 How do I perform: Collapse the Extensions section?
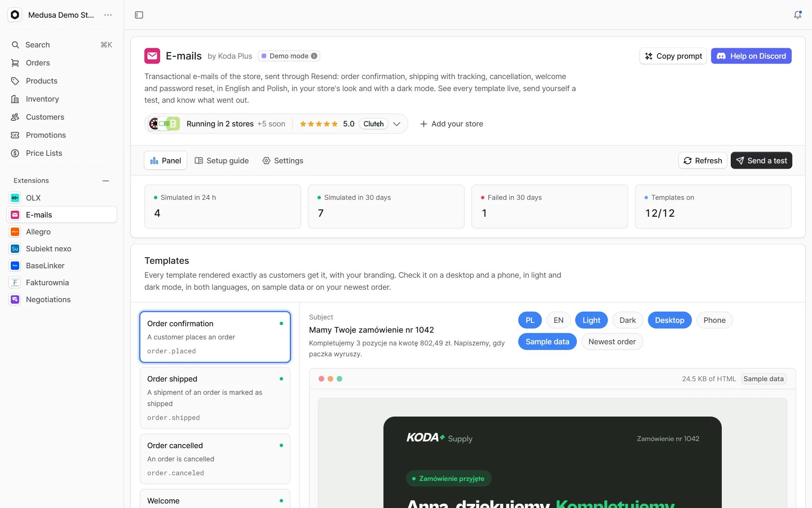click(x=106, y=181)
